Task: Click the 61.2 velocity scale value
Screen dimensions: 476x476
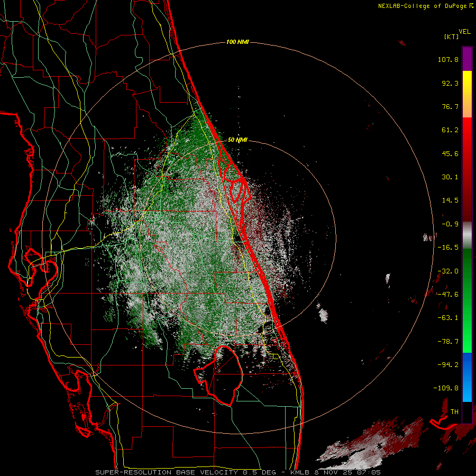Action: (x=450, y=130)
